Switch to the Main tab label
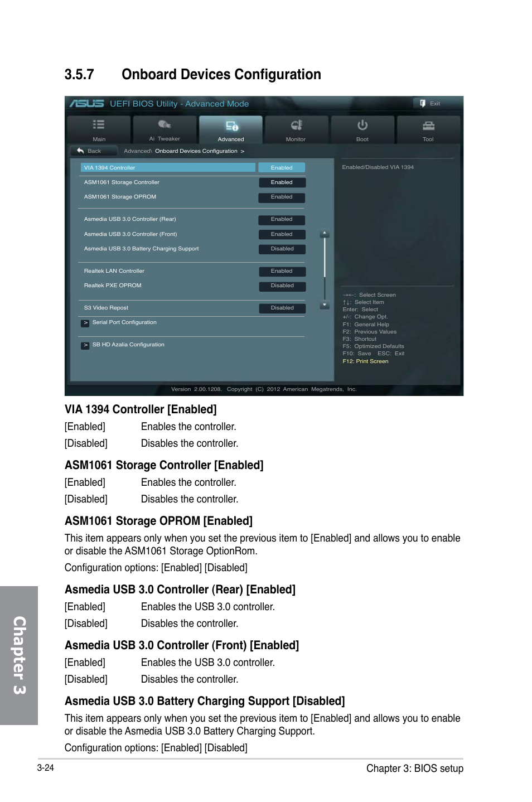532x802 pixels. click(x=99, y=139)
